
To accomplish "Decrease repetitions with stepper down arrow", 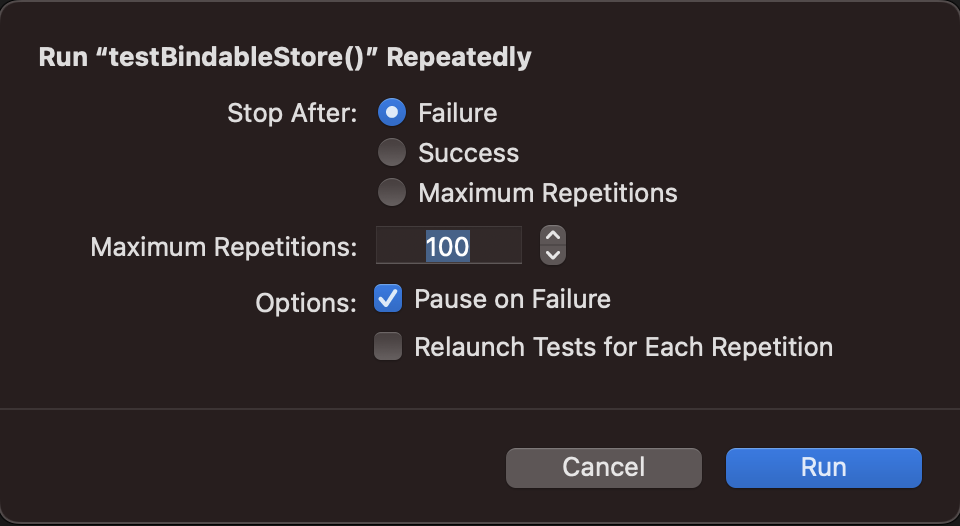I will [x=553, y=256].
